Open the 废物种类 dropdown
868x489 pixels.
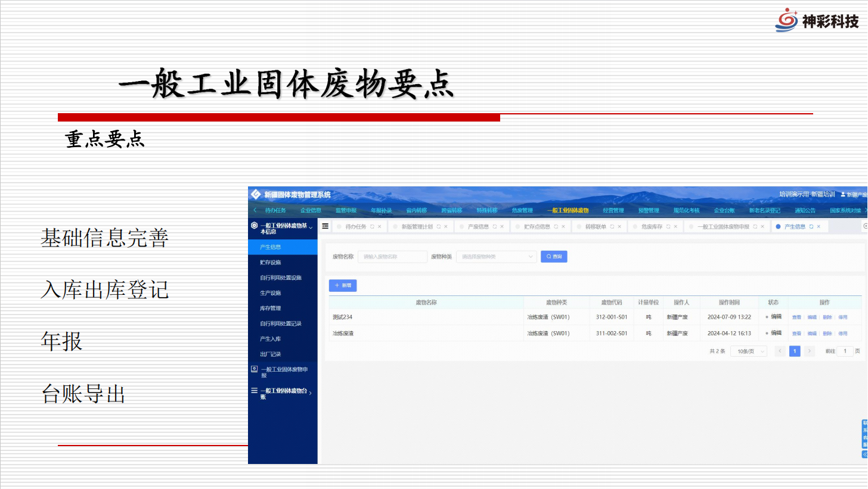[496, 257]
